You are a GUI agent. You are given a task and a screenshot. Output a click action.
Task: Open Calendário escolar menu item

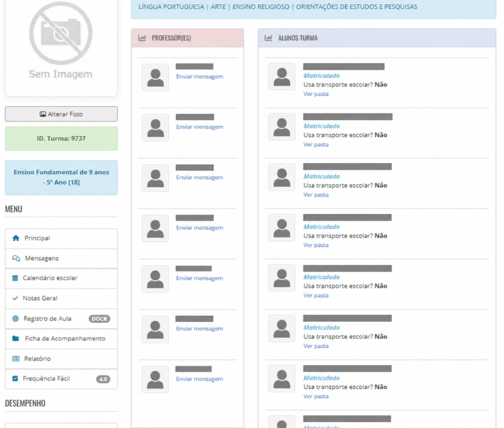(x=61, y=278)
